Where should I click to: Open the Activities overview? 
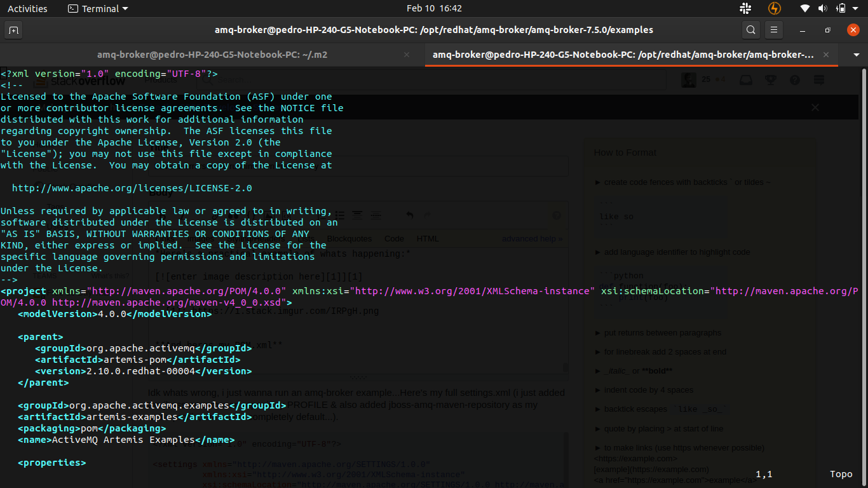point(27,9)
